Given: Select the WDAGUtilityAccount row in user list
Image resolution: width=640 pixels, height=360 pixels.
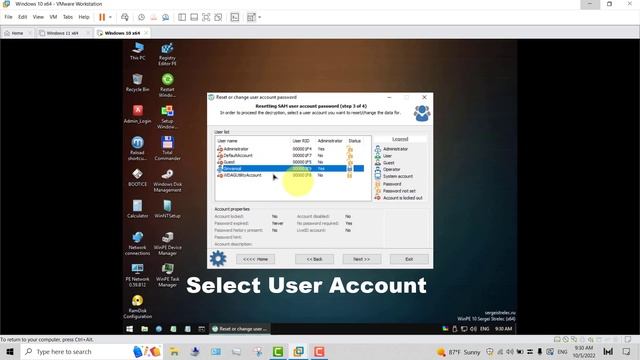Looking at the screenshot, I should click(x=290, y=175).
